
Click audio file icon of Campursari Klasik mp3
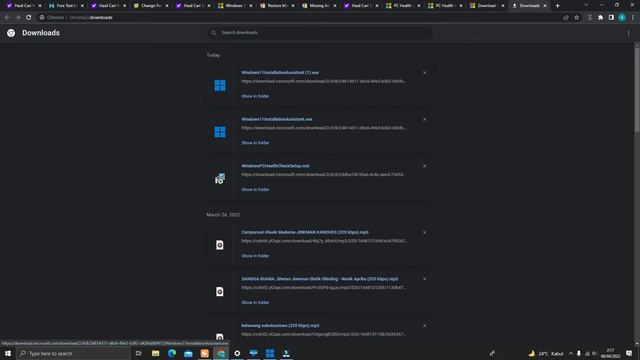tap(220, 245)
